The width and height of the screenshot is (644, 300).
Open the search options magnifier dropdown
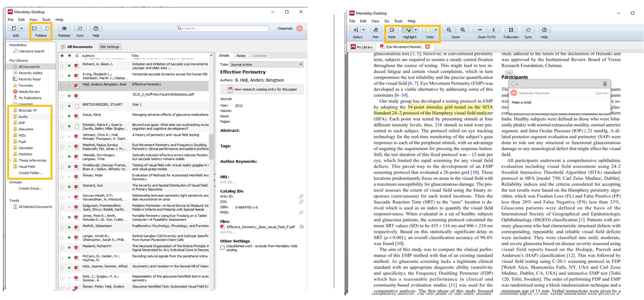(180, 29)
